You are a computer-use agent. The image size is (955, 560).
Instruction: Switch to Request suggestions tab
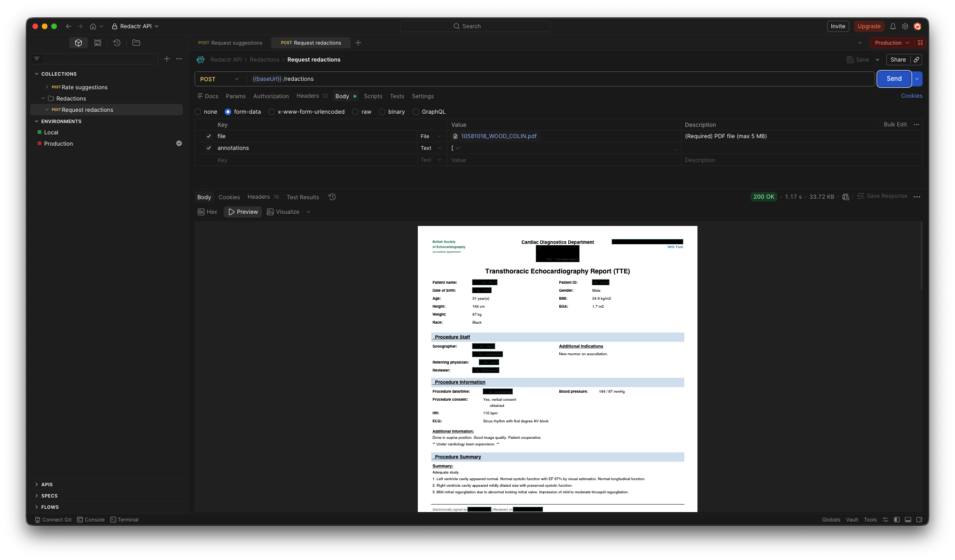point(230,43)
